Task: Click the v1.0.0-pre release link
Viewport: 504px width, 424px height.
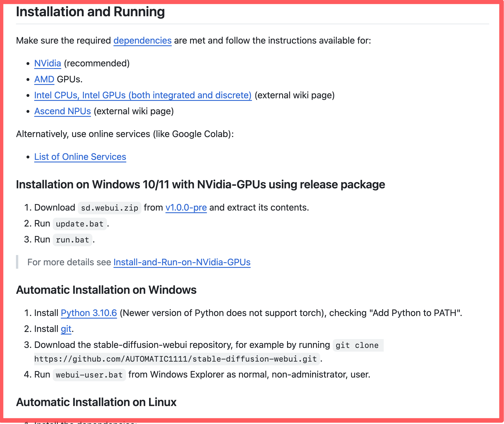Action: click(186, 207)
